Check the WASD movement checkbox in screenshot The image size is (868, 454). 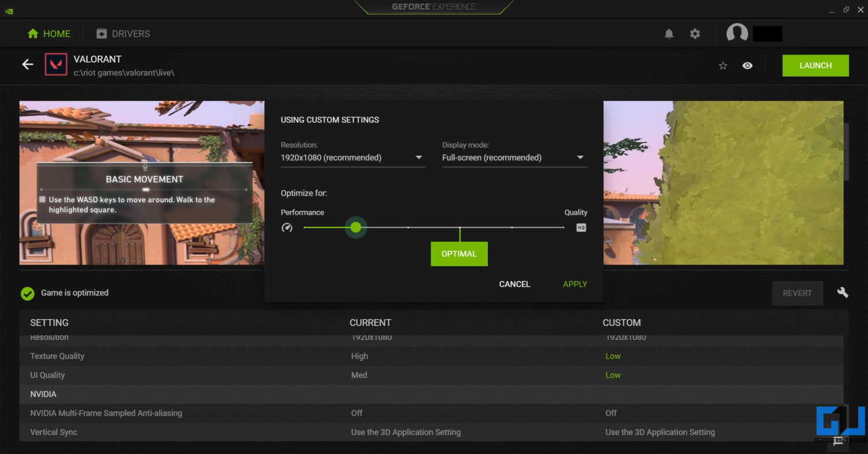pos(42,199)
